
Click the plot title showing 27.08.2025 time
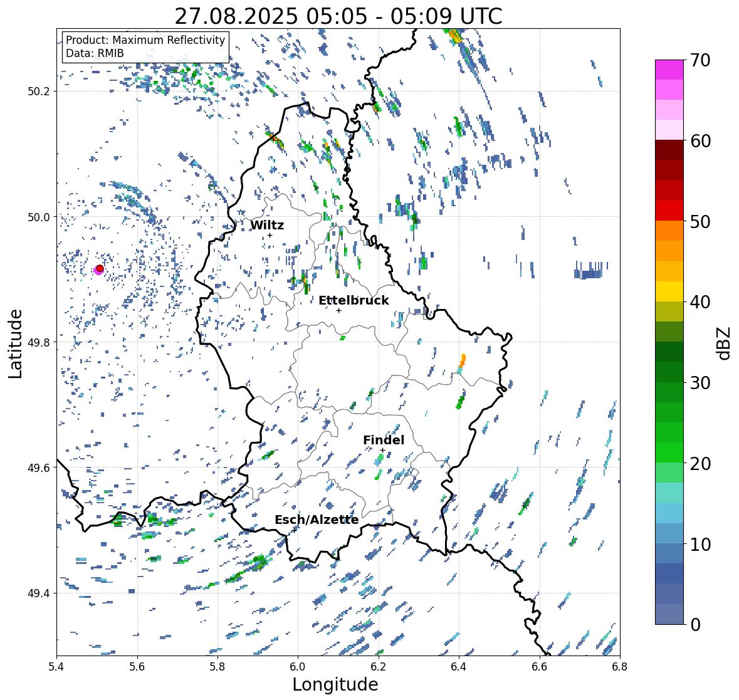click(x=338, y=16)
